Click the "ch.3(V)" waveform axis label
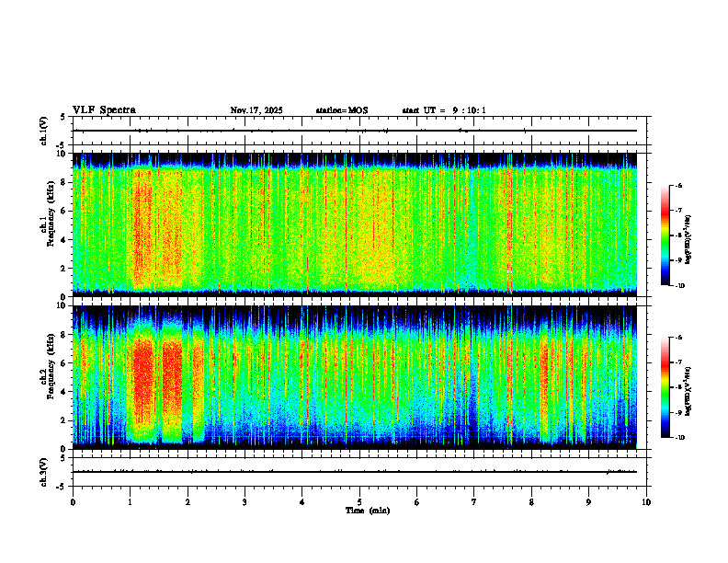This screenshot has height=563, width=728. click(44, 472)
